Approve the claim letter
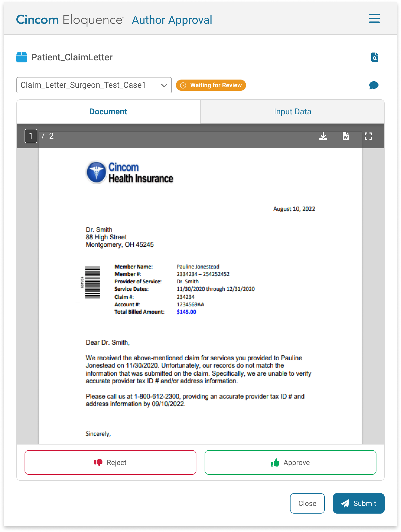Viewport: 401px width, 532px height. [291, 462]
